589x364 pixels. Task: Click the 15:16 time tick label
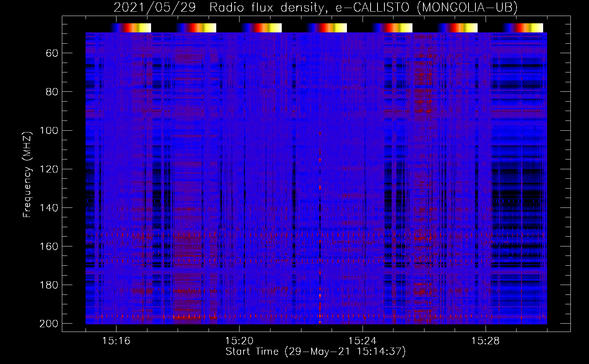pos(116,341)
